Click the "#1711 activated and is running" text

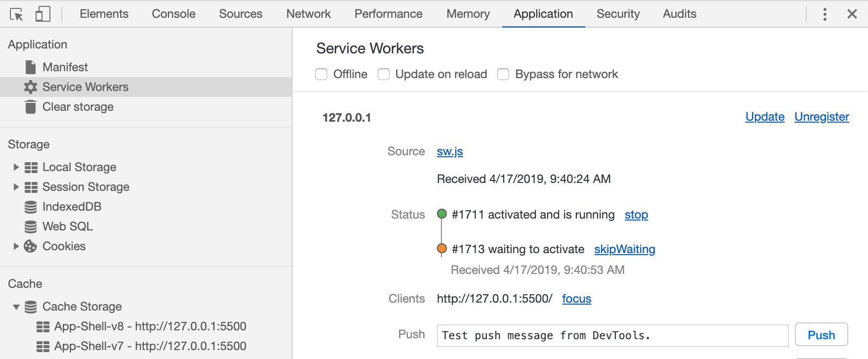[533, 215]
